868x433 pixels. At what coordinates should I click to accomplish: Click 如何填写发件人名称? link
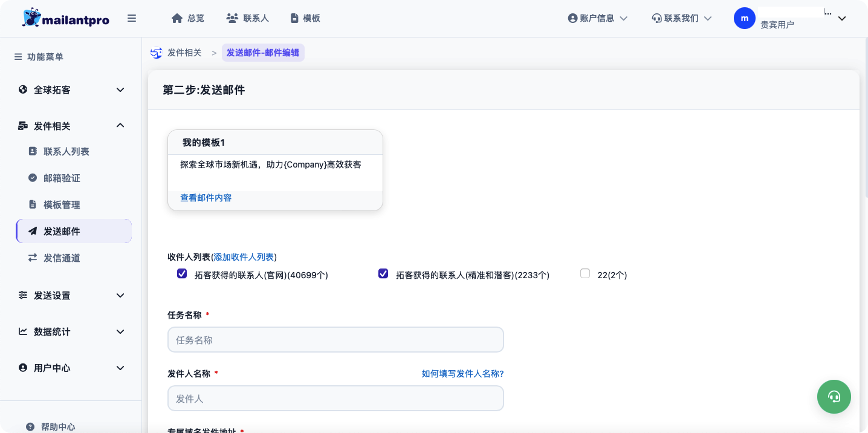tap(463, 374)
